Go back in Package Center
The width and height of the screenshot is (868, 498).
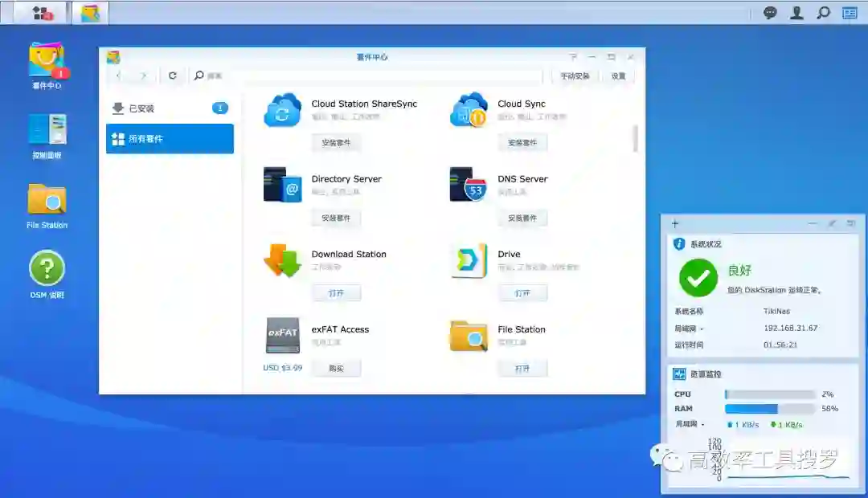tap(118, 76)
